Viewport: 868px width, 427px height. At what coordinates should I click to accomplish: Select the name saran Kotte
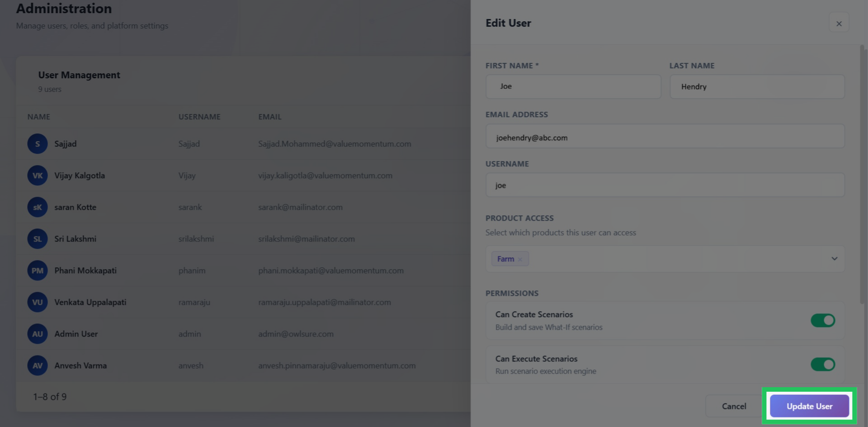click(x=75, y=207)
